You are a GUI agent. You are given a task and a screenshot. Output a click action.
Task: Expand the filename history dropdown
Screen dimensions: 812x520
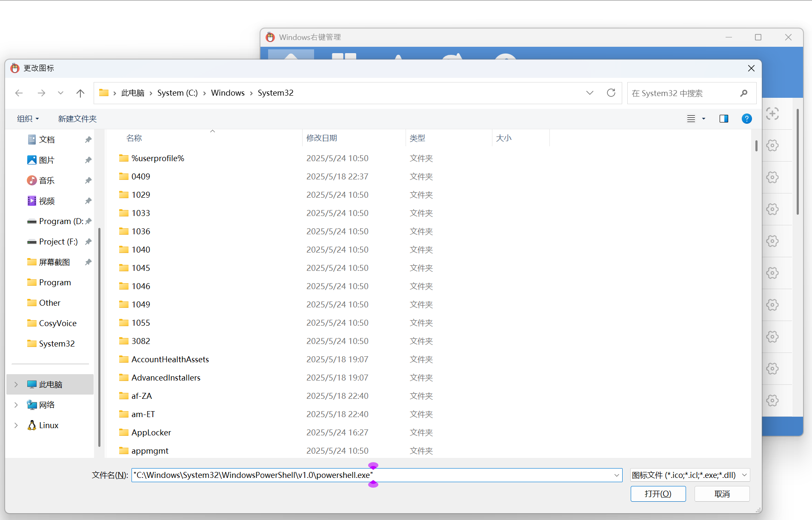[617, 475]
